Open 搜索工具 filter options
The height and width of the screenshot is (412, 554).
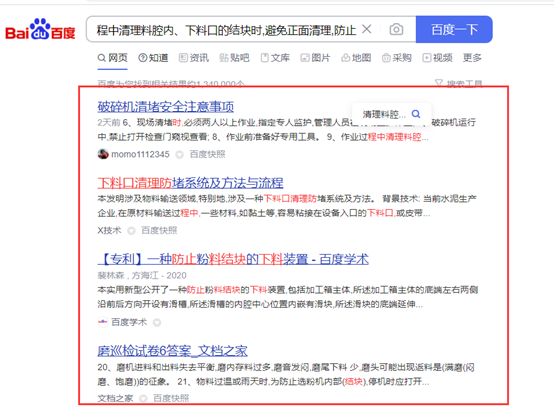coord(459,83)
